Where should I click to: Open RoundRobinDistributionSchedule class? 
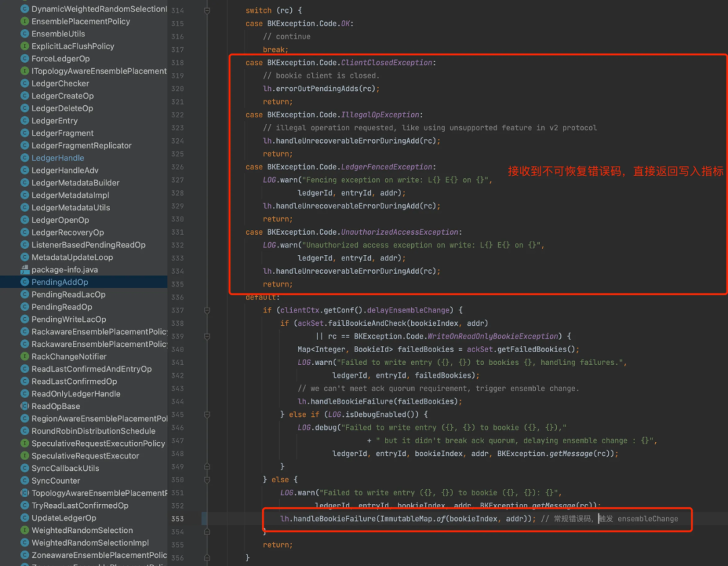pos(93,431)
